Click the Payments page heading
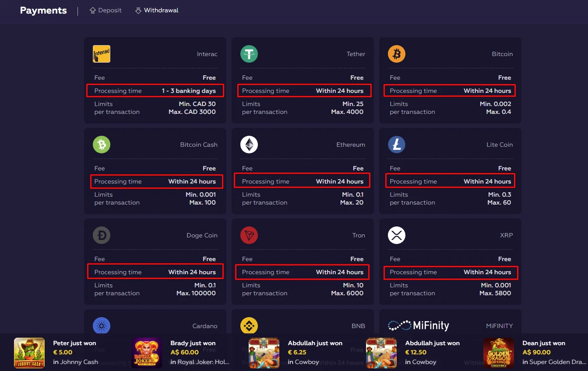This screenshot has width=588, height=371. coord(43,11)
